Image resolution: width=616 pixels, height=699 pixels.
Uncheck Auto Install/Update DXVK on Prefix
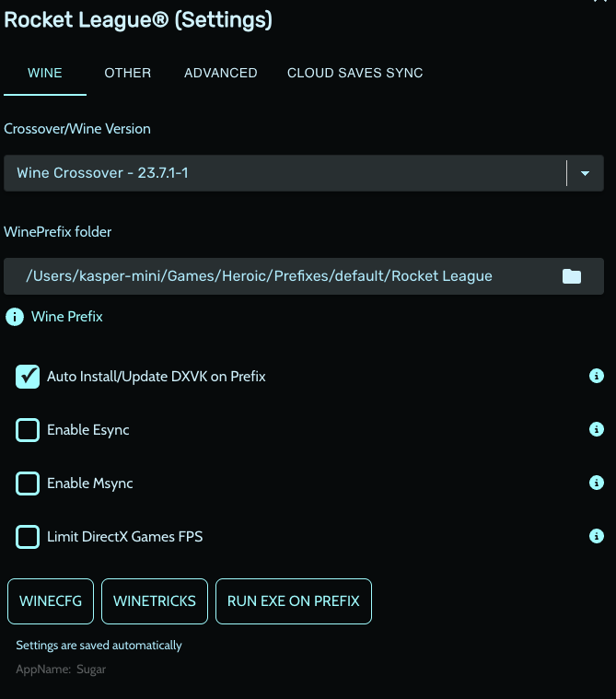coord(28,377)
